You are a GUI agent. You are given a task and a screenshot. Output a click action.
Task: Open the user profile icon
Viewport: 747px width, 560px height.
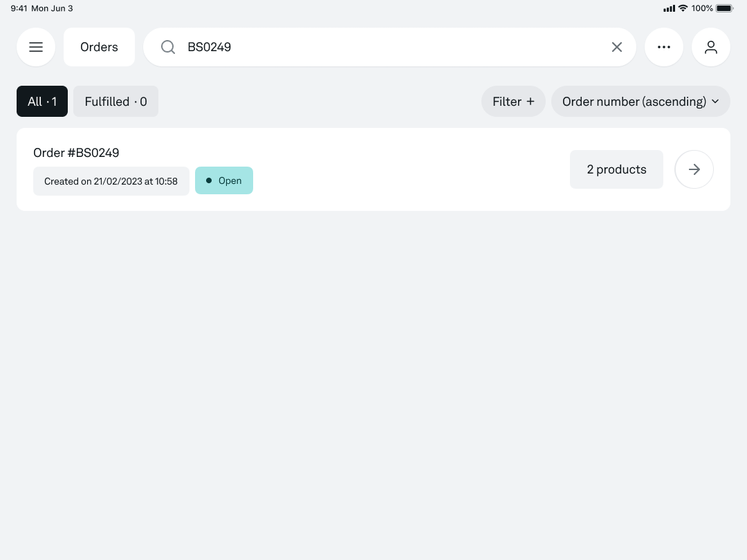[x=711, y=47]
